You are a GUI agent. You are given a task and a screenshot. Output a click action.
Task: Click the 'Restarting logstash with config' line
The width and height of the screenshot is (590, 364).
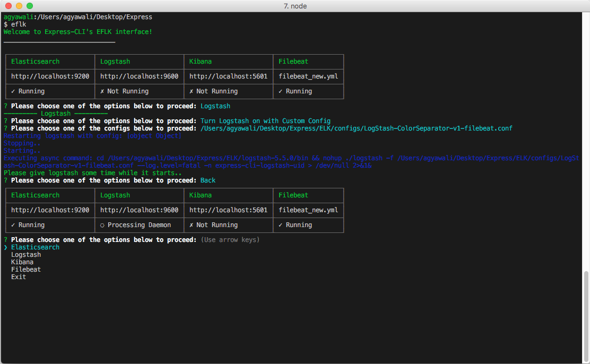[x=92, y=136]
